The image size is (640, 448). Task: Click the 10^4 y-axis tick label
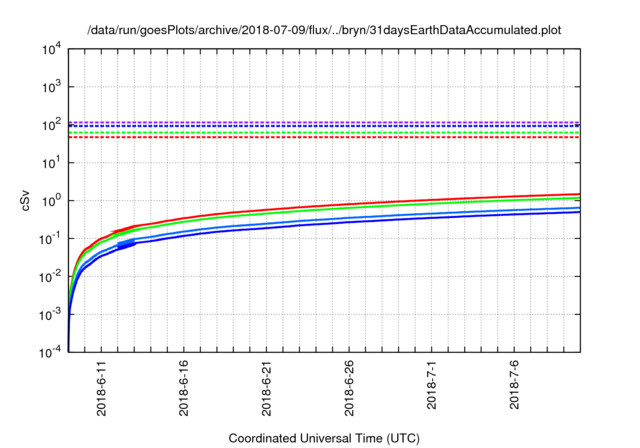pos(51,50)
